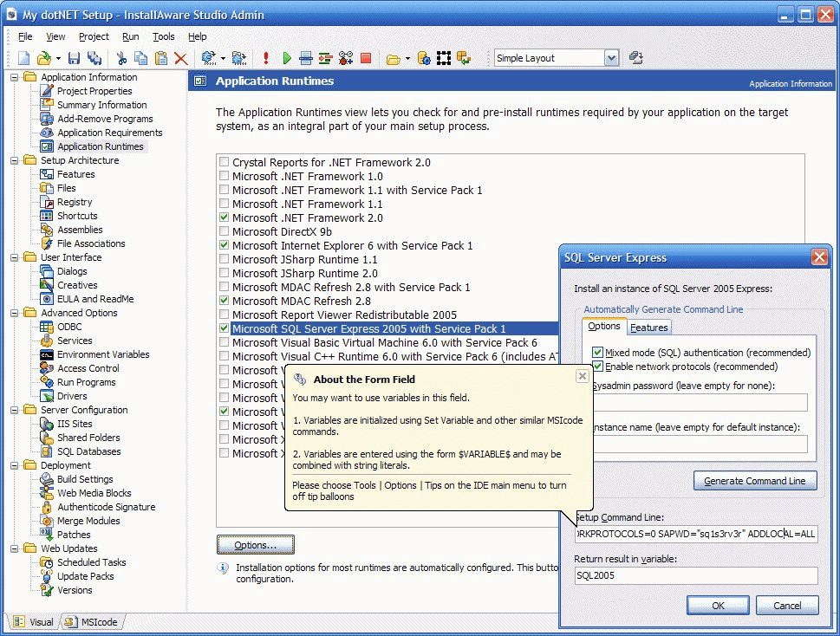Click the Save All toolbar icon
This screenshot has height=636, width=840.
[x=94, y=58]
